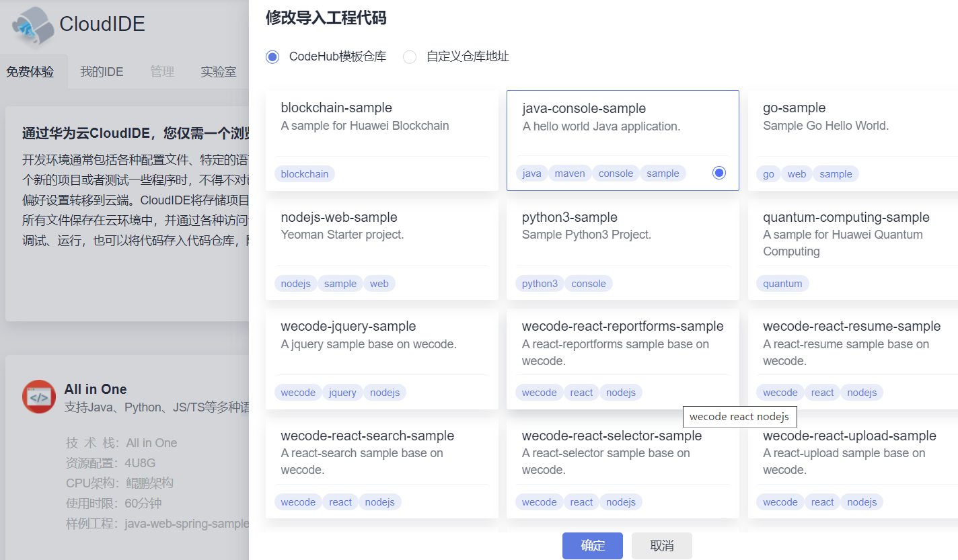
Task: Choose the wecode-react-resume-sample template card
Action: (x=853, y=359)
